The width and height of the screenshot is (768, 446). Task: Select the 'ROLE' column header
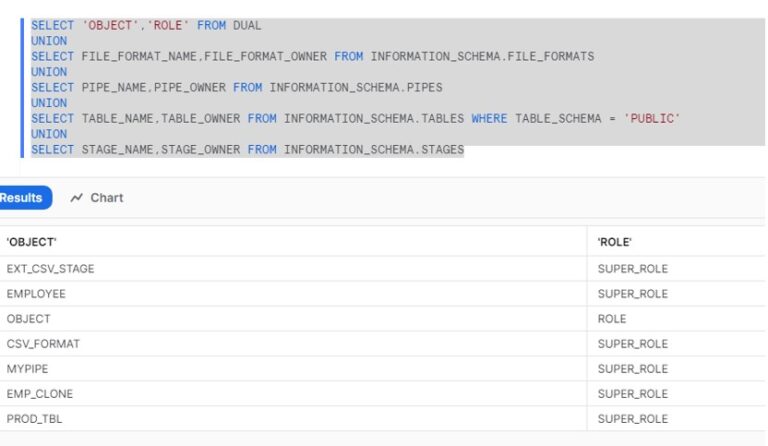point(615,242)
